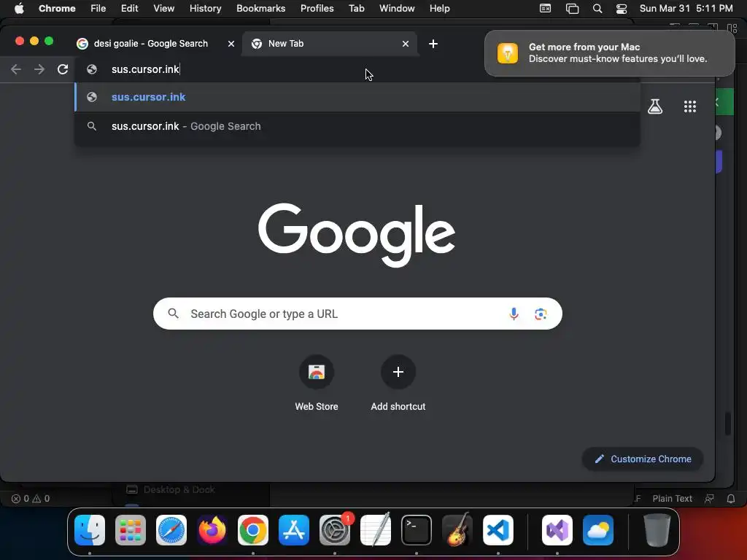747x560 pixels.
Task: Open the Edit menu
Action: click(x=130, y=9)
